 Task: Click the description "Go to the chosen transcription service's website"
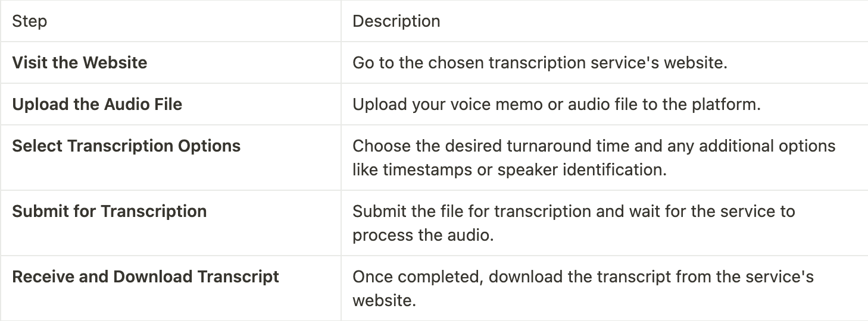pos(540,63)
